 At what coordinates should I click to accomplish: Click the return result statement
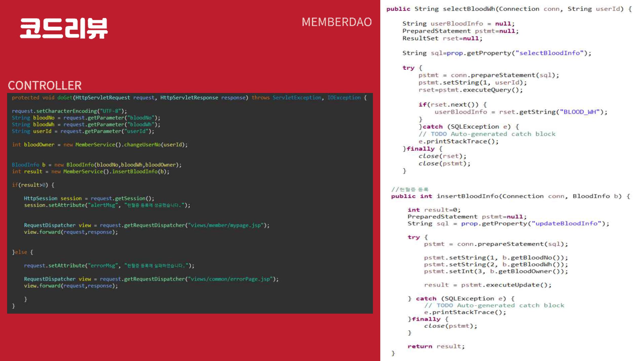[x=436, y=346]
